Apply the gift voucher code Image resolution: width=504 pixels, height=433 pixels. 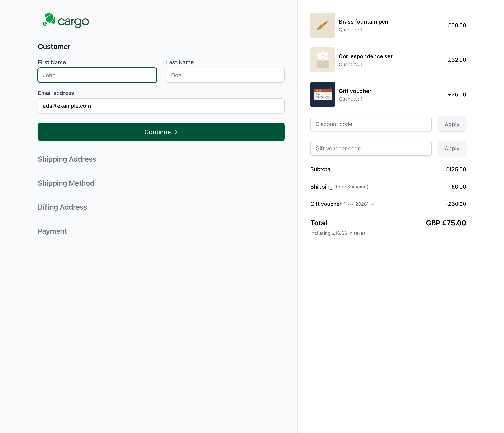coord(452,148)
